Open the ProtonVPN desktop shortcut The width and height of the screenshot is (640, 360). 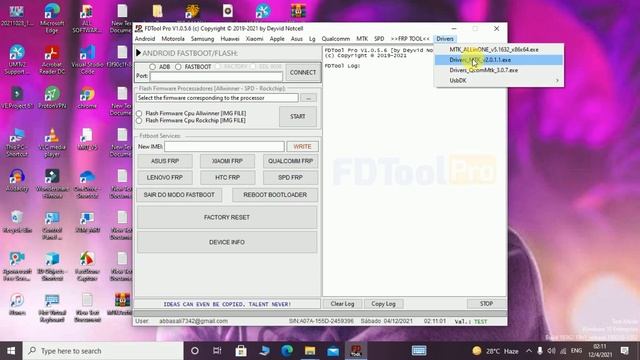[x=52, y=98]
